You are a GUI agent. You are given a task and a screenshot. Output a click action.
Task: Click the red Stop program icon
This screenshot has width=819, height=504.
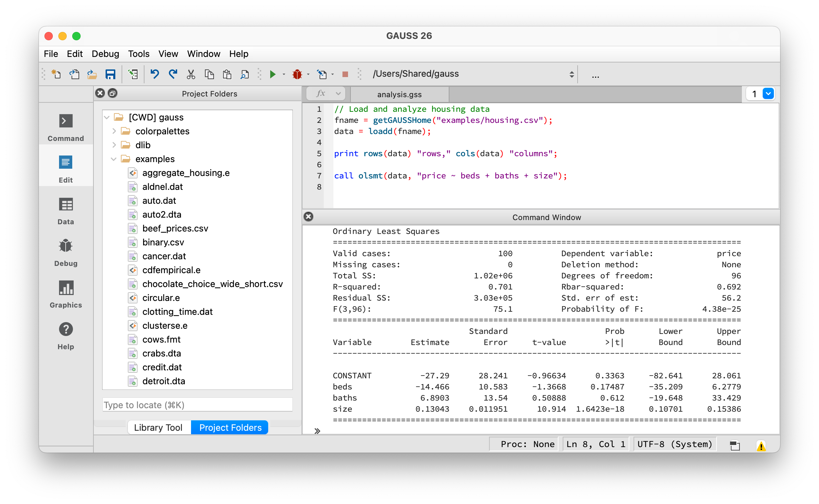click(345, 74)
